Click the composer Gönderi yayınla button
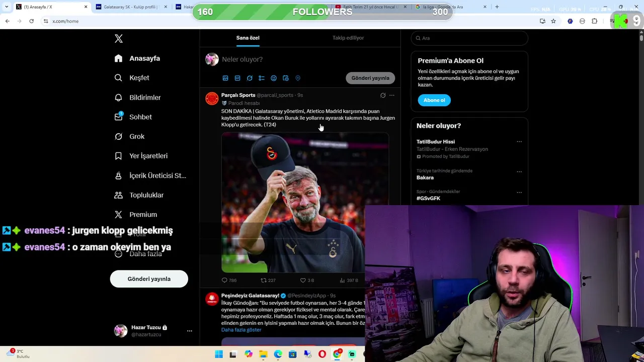Screen dimensions: 644x362 pos(370,78)
